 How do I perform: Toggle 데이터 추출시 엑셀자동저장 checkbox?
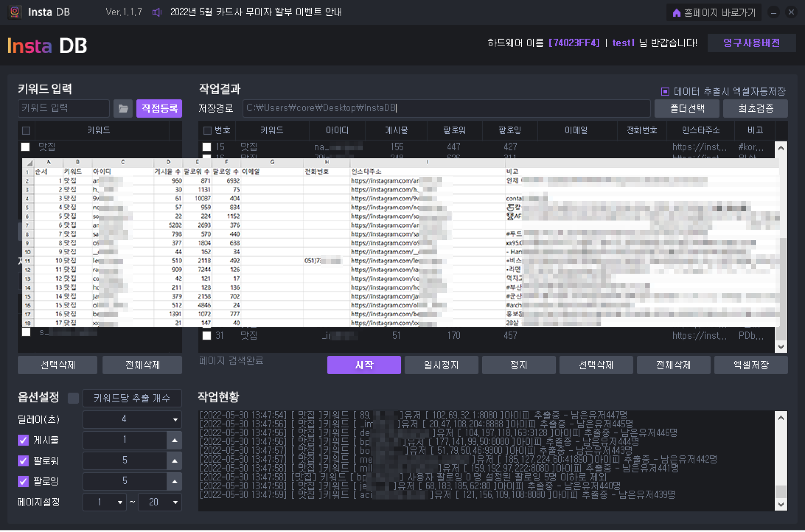(x=665, y=92)
